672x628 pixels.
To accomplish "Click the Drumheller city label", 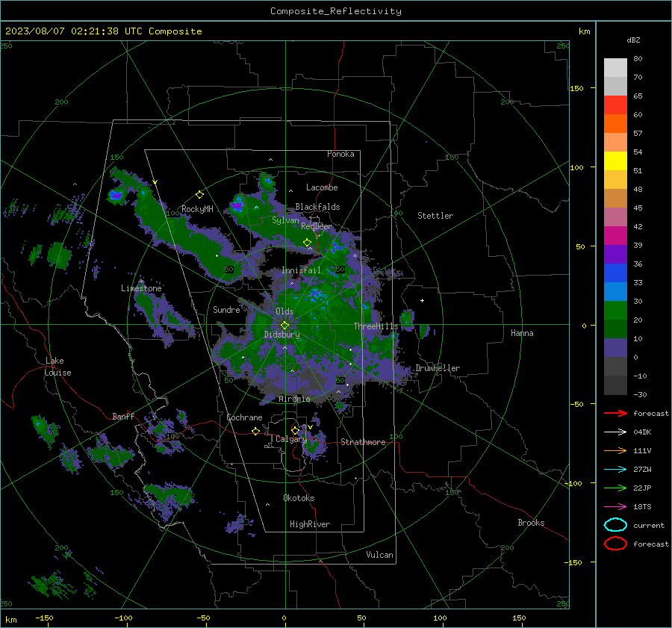I will coord(438,368).
